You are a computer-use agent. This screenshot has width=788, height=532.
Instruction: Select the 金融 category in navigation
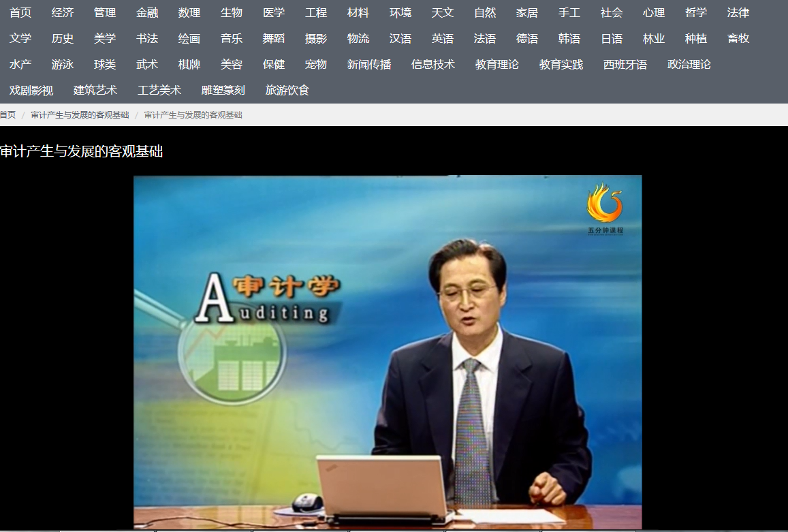click(147, 13)
